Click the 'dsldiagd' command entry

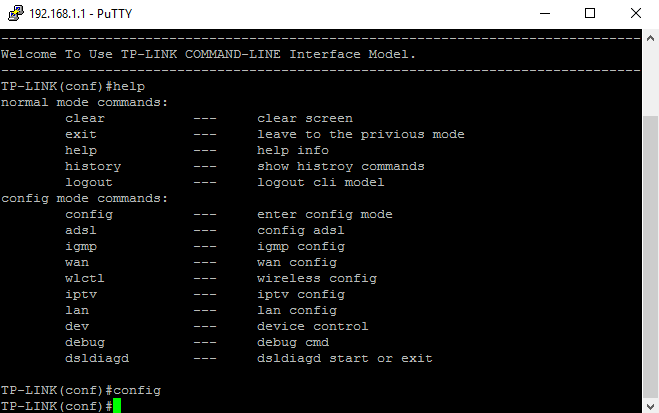[97, 358]
